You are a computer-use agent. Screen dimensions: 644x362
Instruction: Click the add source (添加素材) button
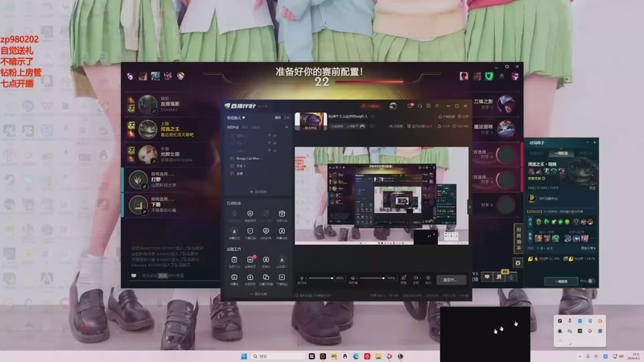258,191
